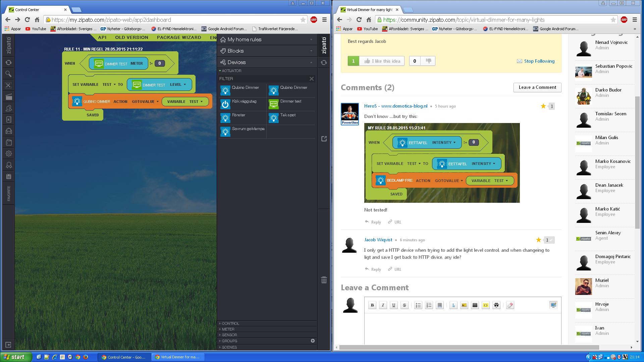This screenshot has width=644, height=362.
Task: Open the PACKAGE WIZARD menu item
Action: click(179, 37)
